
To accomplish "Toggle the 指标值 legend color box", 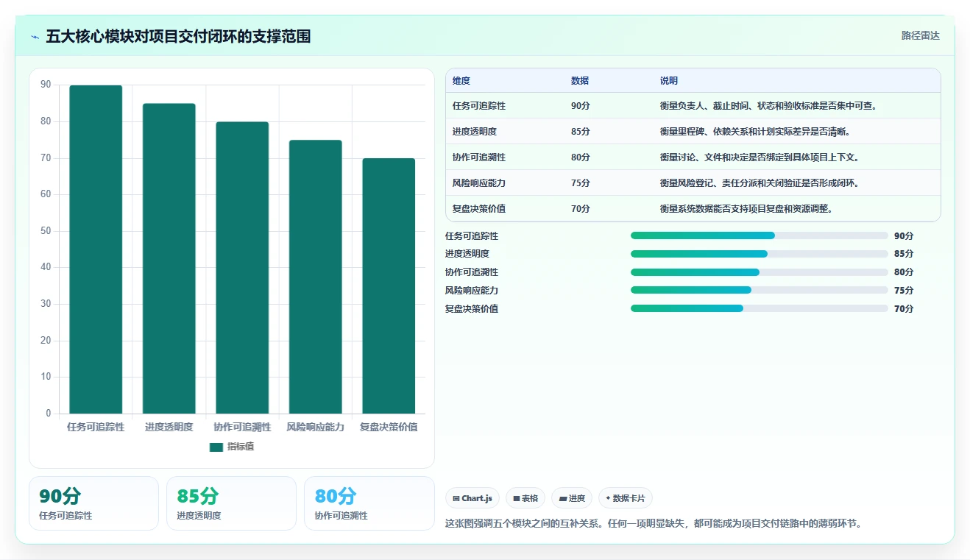I will 216,447.
